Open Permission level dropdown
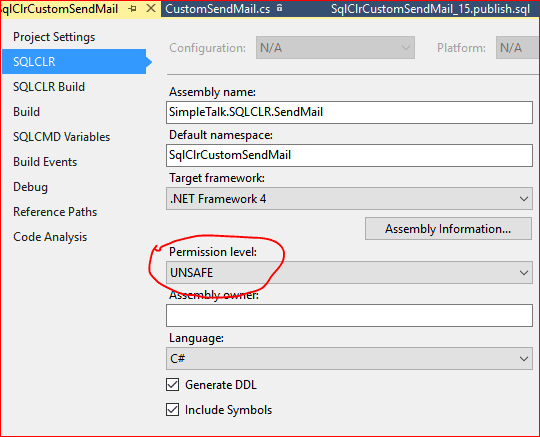Image resolution: width=540 pixels, height=437 pixels. point(349,273)
